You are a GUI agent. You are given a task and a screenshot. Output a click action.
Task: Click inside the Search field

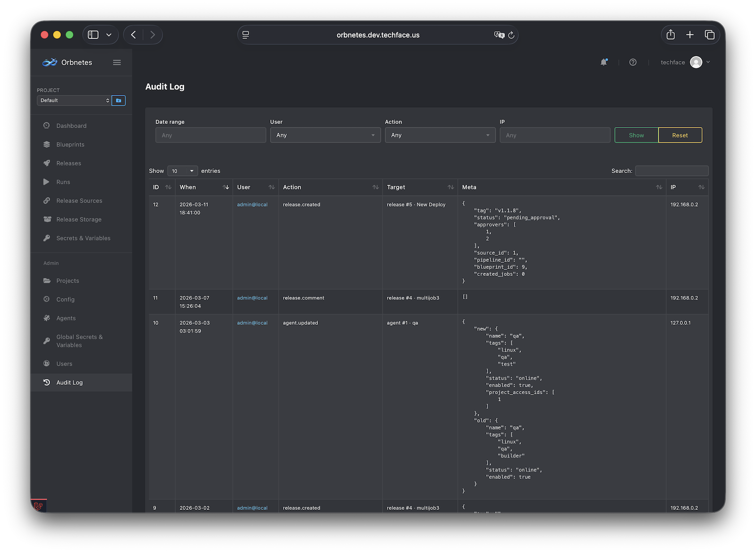(x=671, y=171)
